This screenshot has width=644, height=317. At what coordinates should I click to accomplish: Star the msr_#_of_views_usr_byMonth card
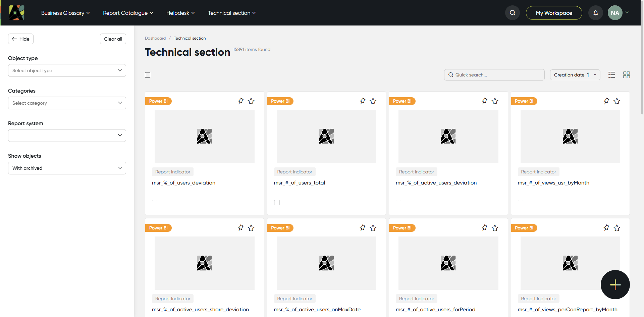coord(617,101)
